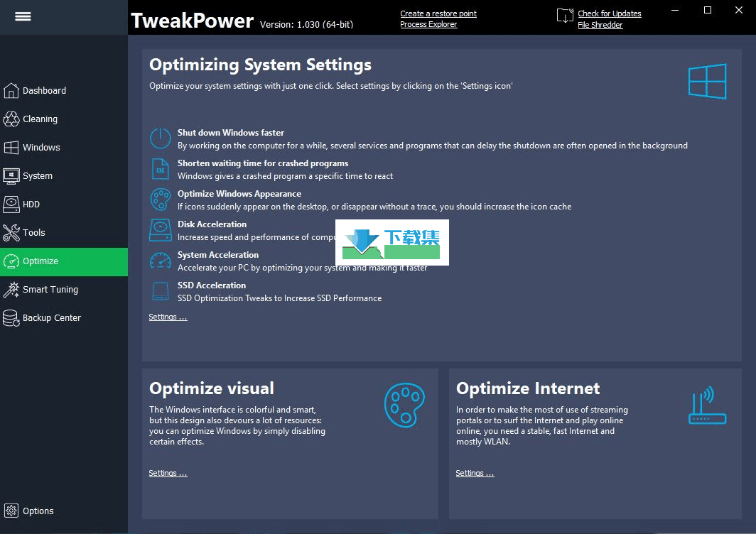The image size is (756, 534).
Task: Open Smart Tuning
Action: pyautogui.click(x=64, y=290)
